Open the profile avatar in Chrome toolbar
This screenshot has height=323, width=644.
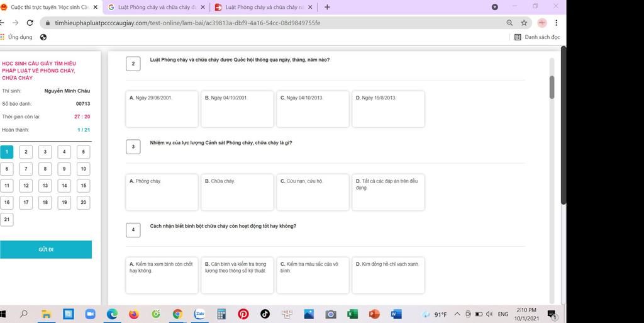542,23
